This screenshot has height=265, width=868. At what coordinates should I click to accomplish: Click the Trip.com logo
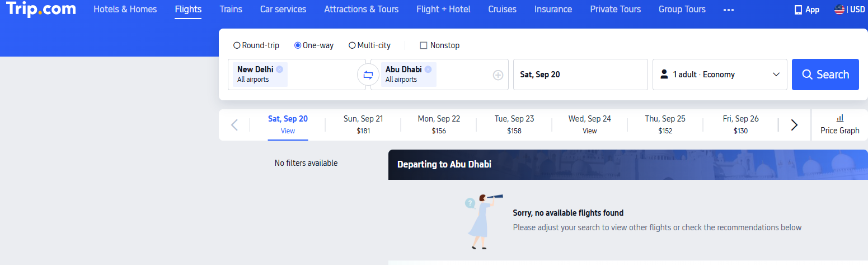click(40, 10)
